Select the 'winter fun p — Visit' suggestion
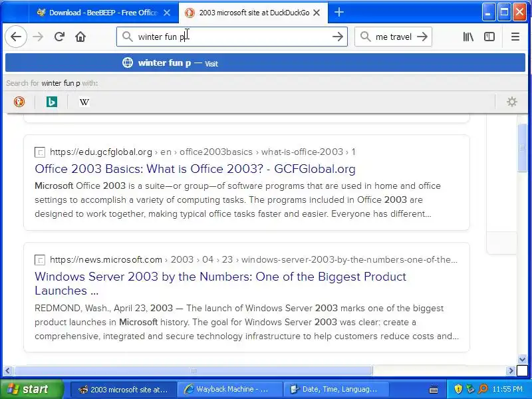This screenshot has width=532, height=399. click(265, 63)
